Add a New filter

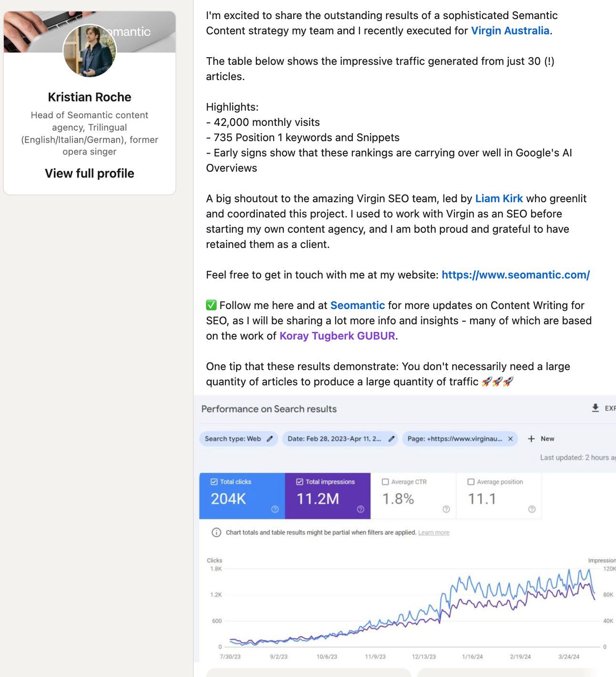click(541, 439)
